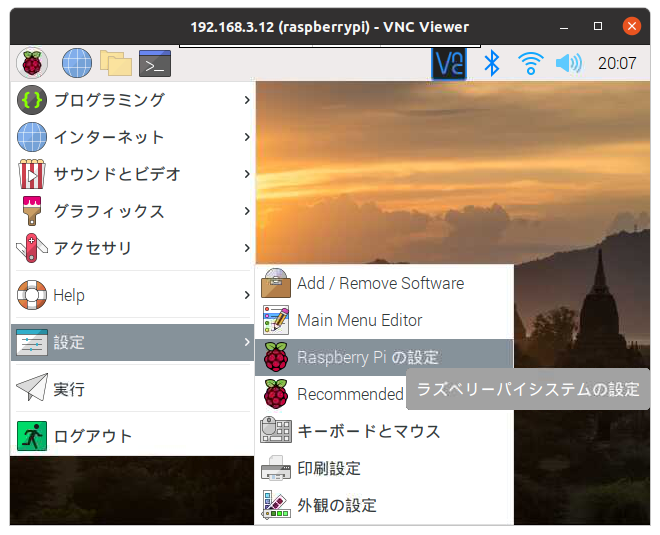Maximize the VNC Viewer window

pyautogui.click(x=598, y=26)
